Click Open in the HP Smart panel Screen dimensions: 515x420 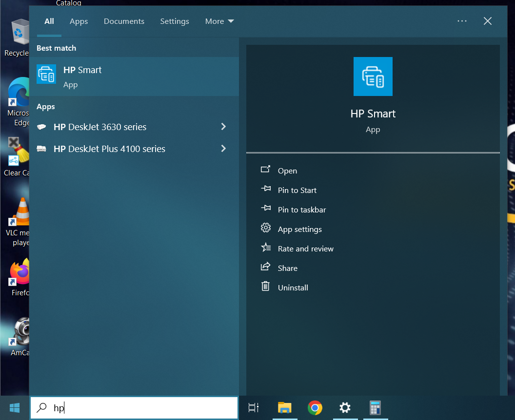click(x=287, y=171)
